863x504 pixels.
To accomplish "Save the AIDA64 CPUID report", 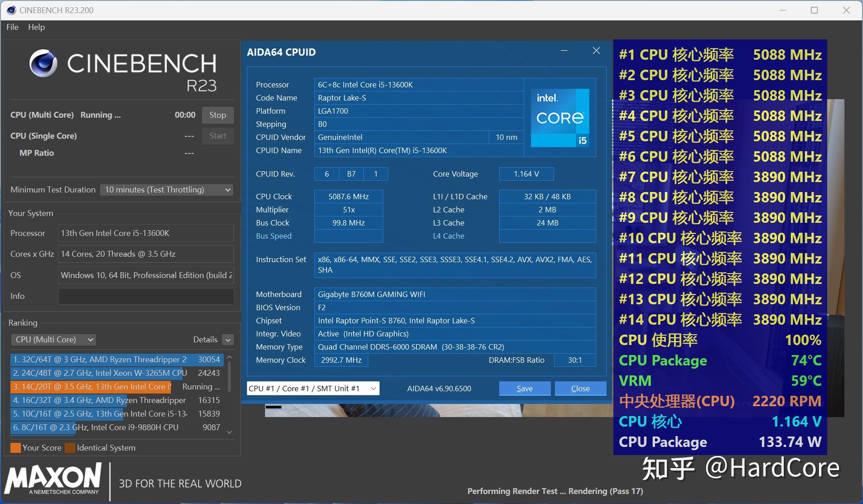I will click(x=525, y=389).
